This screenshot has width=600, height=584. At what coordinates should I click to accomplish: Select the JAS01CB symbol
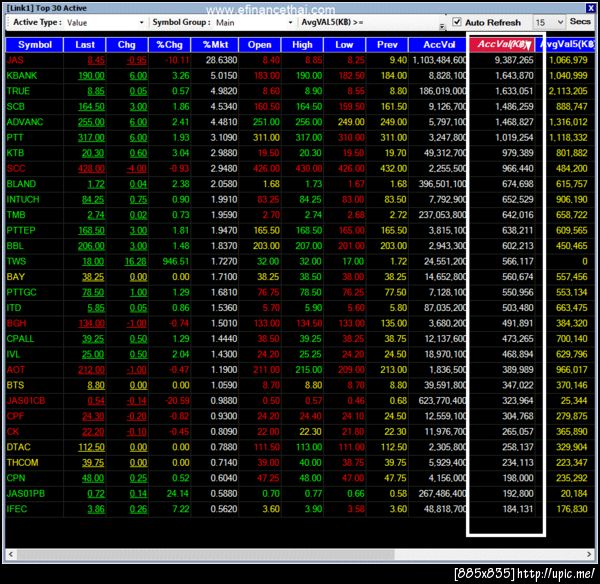26,401
